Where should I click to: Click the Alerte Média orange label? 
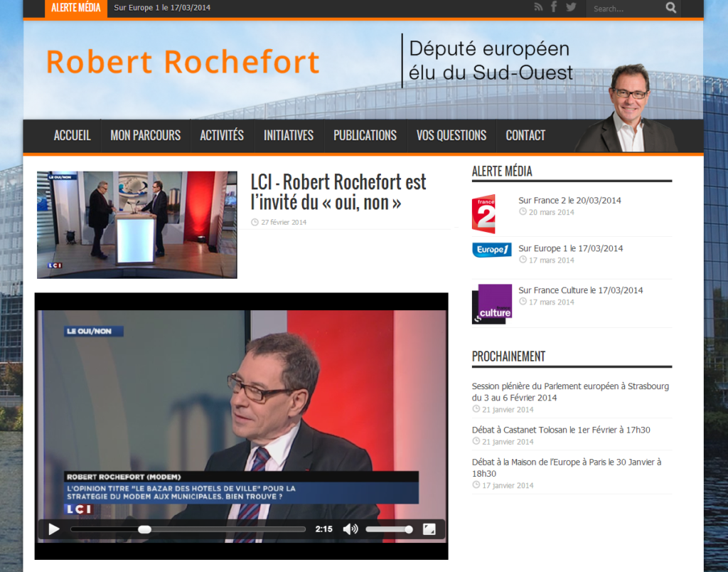(75, 8)
